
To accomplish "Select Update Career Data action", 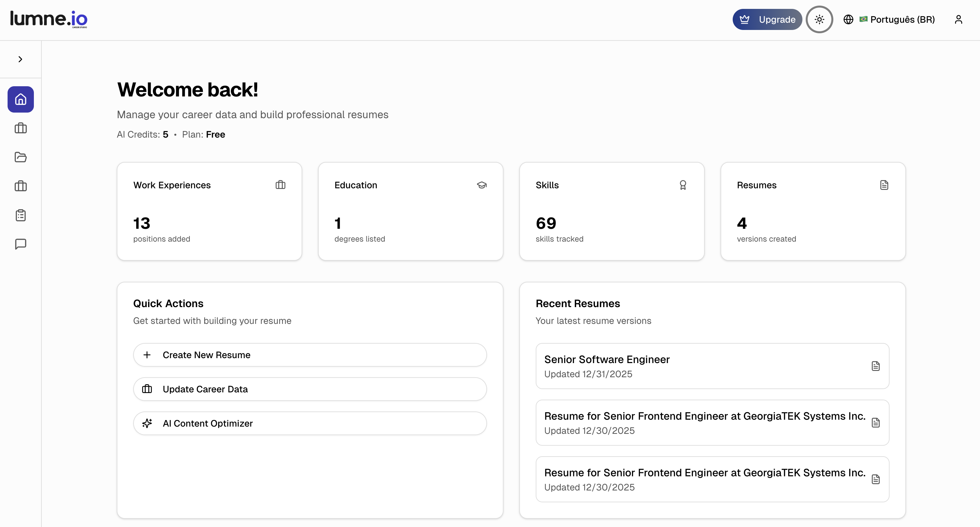I will [310, 389].
